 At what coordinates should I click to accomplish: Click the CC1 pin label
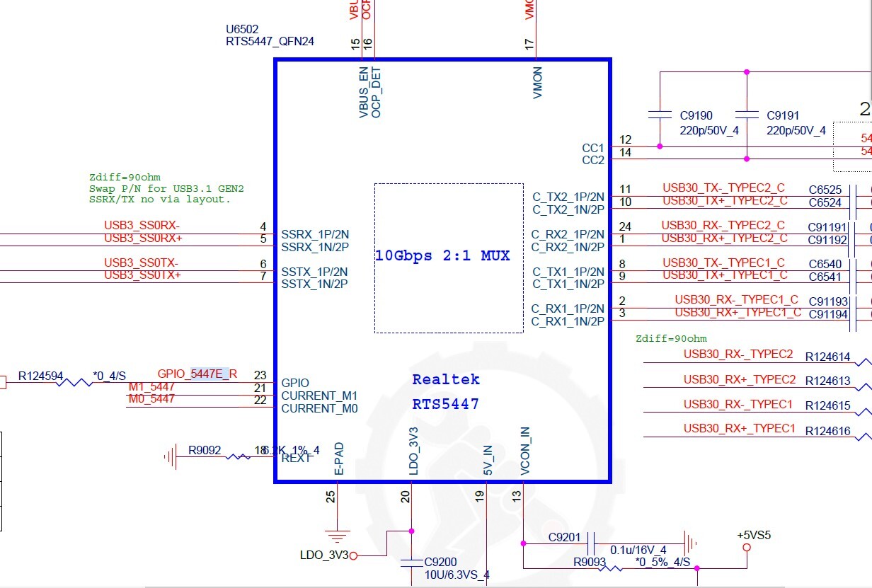tap(593, 149)
